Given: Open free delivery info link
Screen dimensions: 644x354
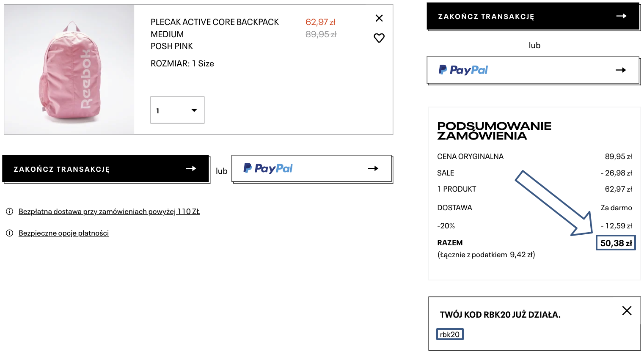Looking at the screenshot, I should pos(109,211).
